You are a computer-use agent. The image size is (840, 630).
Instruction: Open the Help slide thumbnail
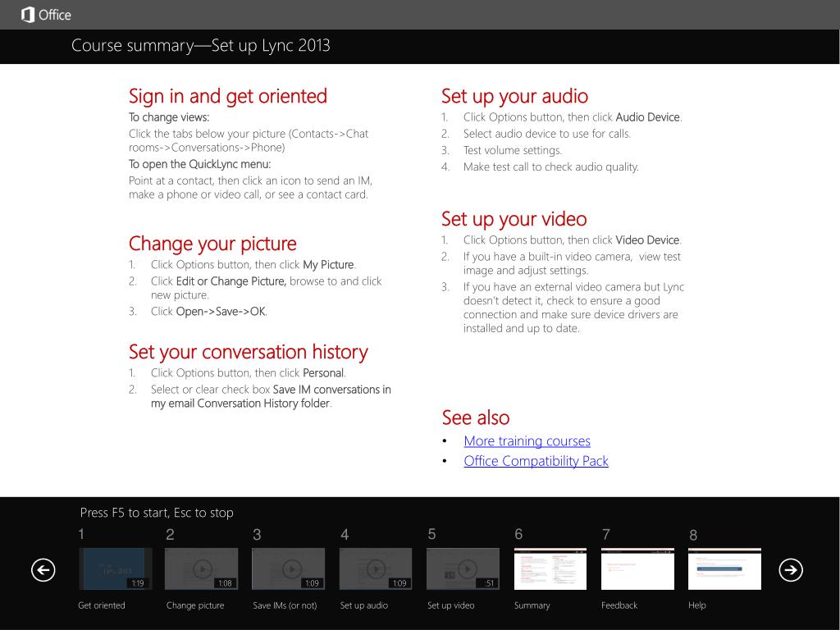click(724, 568)
